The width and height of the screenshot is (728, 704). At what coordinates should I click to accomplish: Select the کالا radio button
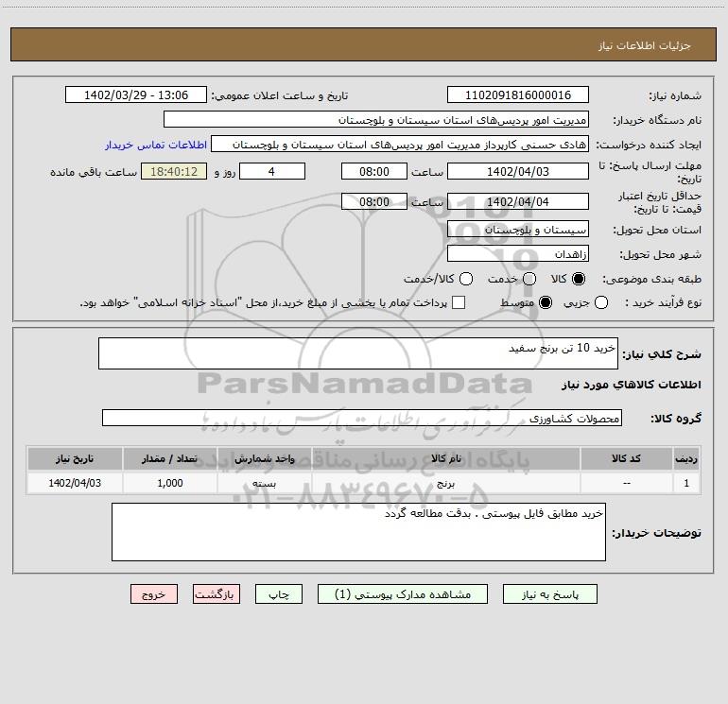(x=579, y=279)
